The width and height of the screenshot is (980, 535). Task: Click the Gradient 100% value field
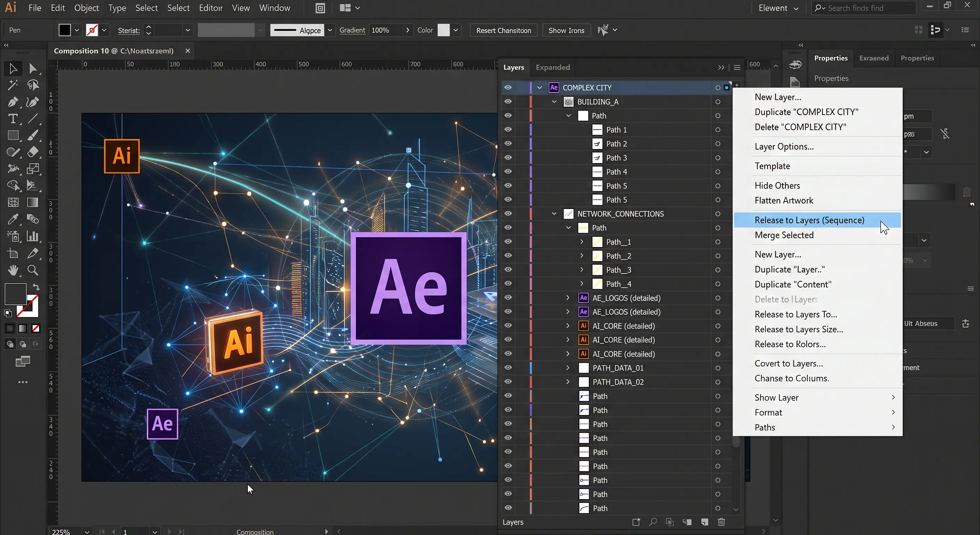386,30
